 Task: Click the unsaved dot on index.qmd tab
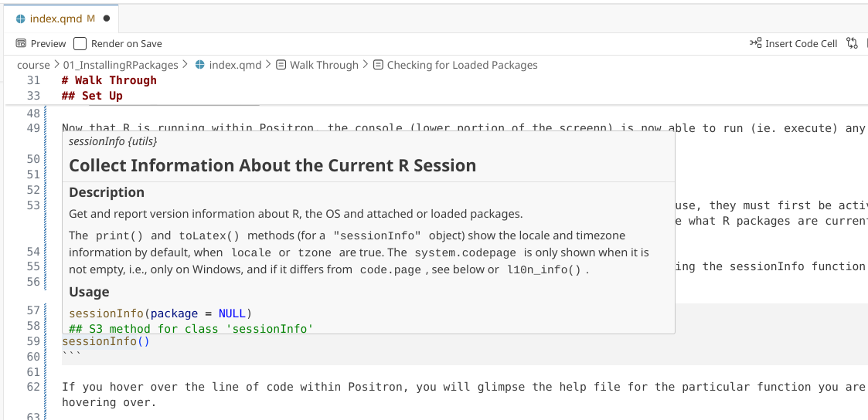[x=106, y=19]
